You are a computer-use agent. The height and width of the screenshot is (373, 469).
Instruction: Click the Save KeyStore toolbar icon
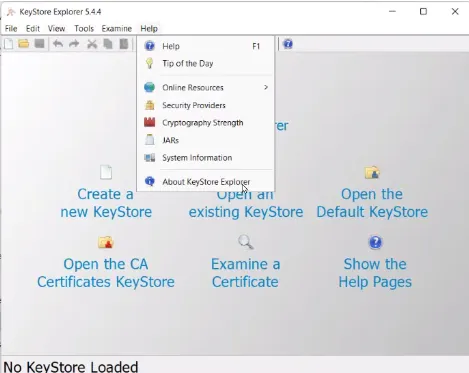40,44
